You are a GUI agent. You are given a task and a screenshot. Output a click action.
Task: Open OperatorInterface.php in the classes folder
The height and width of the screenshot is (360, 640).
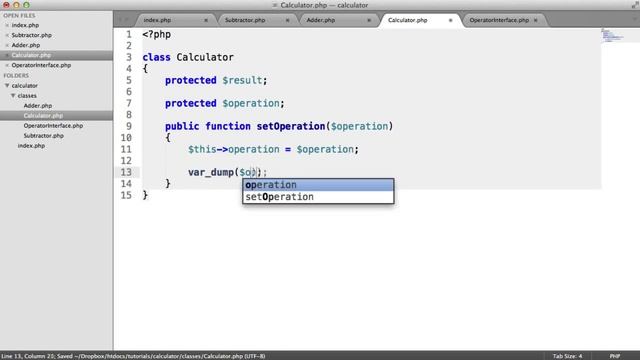pyautogui.click(x=53, y=126)
